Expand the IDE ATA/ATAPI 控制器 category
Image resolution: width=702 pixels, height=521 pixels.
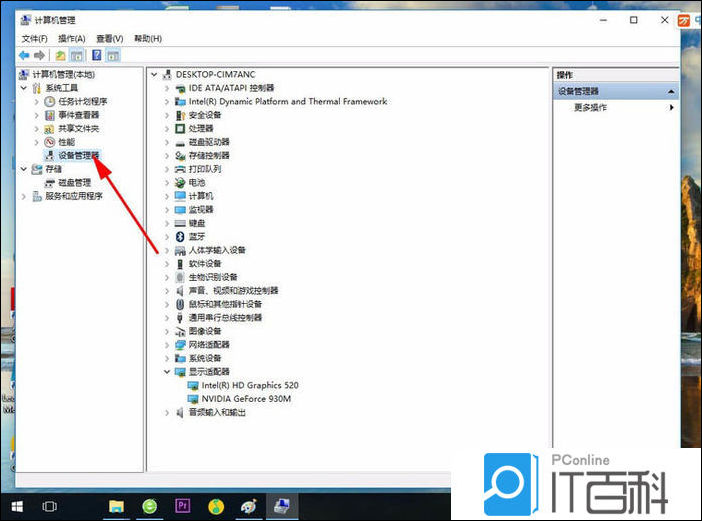click(167, 88)
